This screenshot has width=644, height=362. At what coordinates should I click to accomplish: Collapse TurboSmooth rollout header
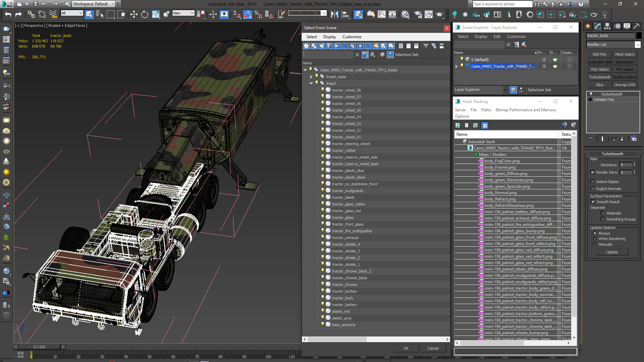(612, 154)
